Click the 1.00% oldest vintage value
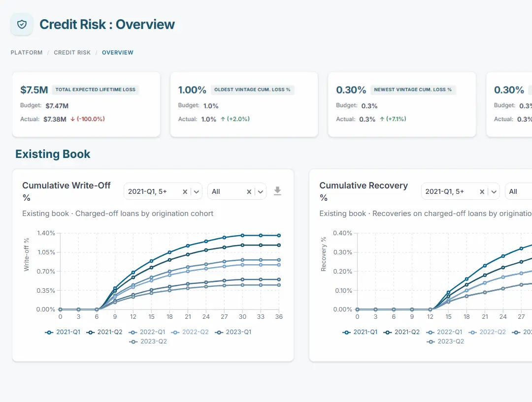 [192, 90]
